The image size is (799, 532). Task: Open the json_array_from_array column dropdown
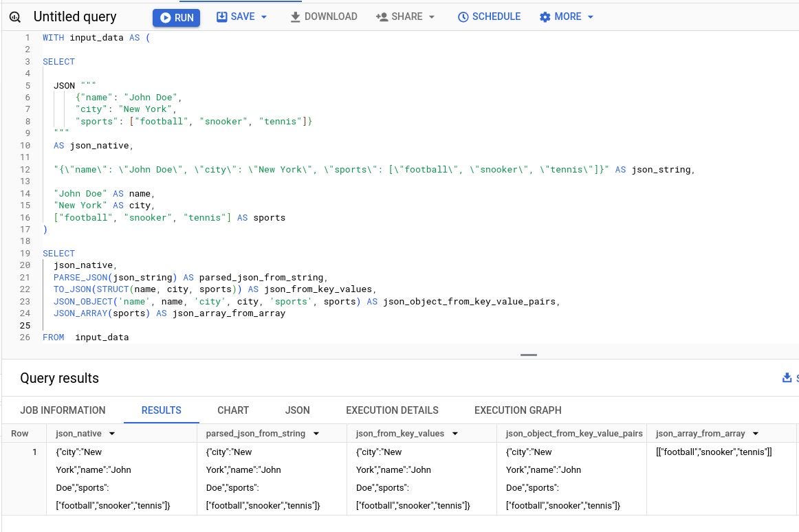tap(754, 434)
